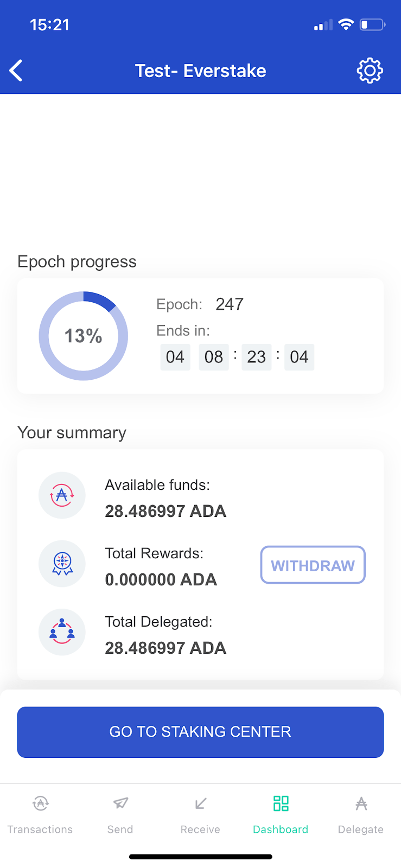Tap the Transactions icon in bottom bar

40,803
